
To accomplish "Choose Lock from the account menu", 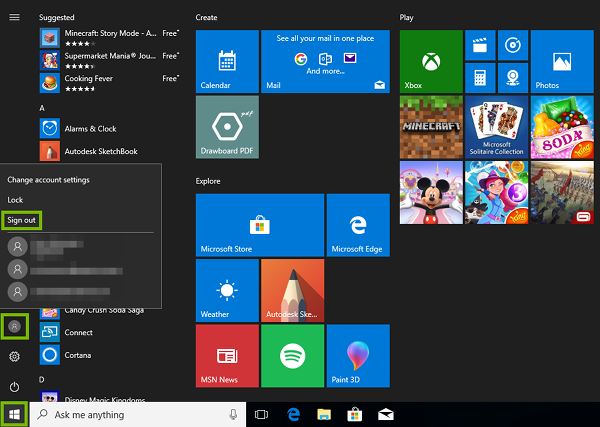I will point(15,200).
